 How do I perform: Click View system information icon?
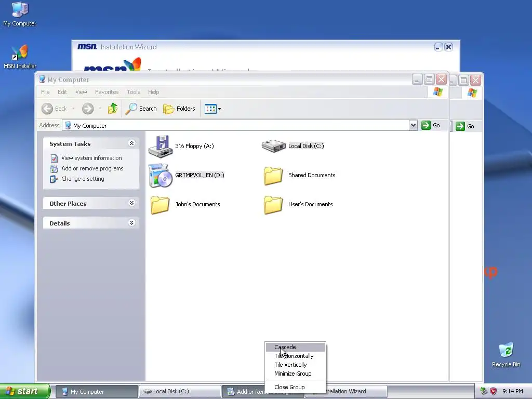click(54, 158)
